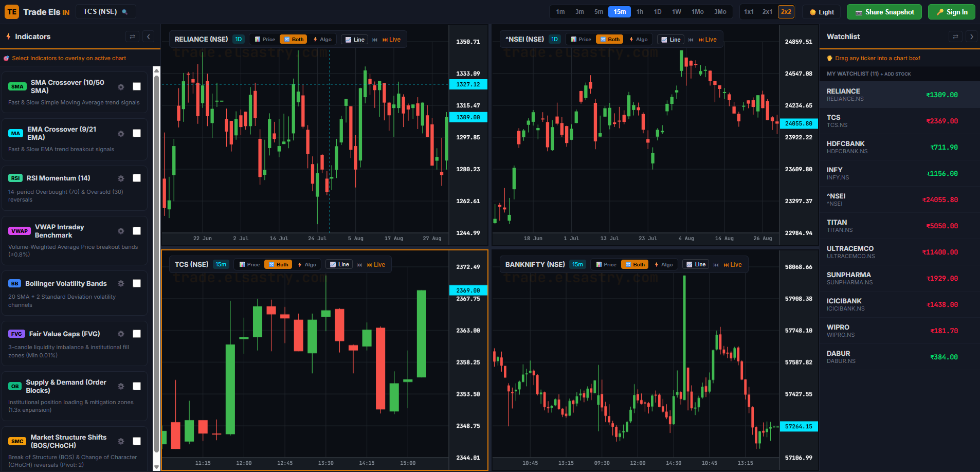Open settings gear for RSI Momentum indicator
Image resolution: width=980 pixels, height=472 pixels.
point(121,178)
